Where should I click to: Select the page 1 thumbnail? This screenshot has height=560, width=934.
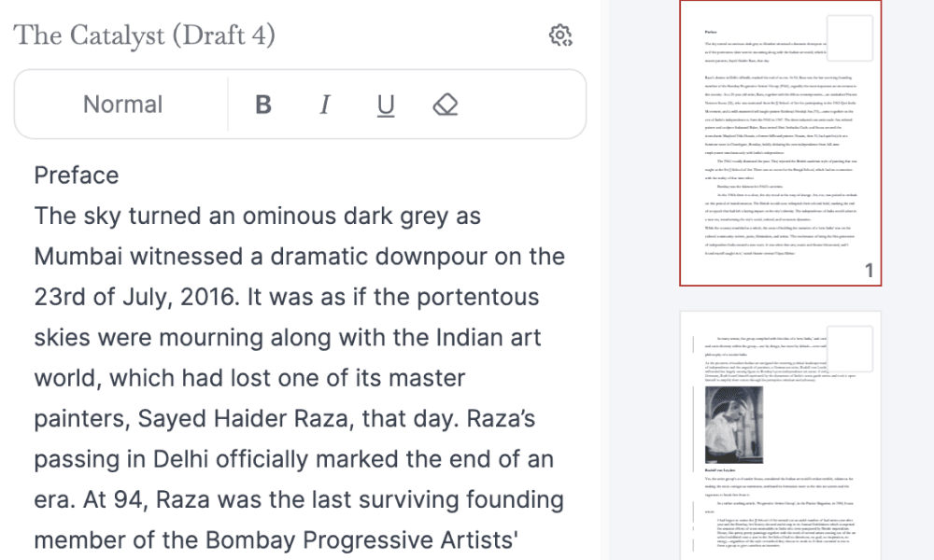pyautogui.click(x=780, y=143)
